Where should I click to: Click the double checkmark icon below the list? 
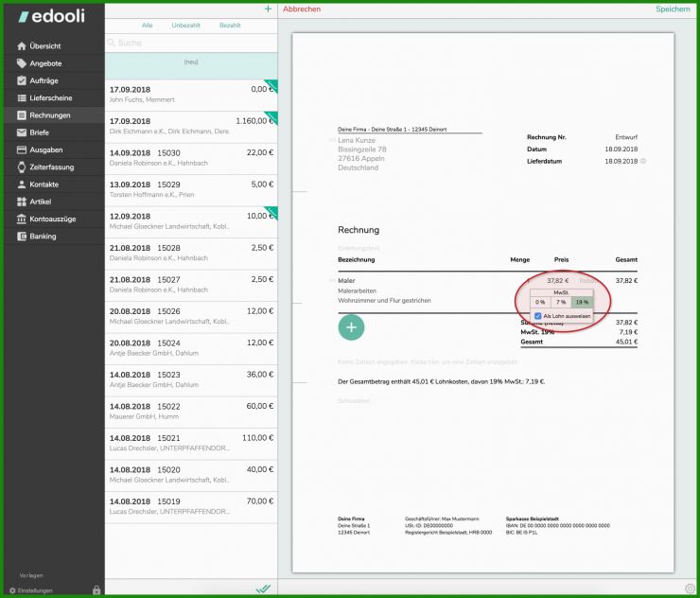click(263, 589)
